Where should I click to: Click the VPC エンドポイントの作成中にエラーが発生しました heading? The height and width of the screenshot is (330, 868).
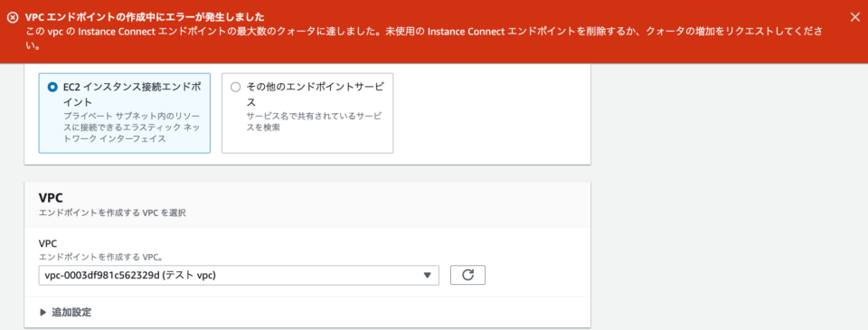coord(145,18)
